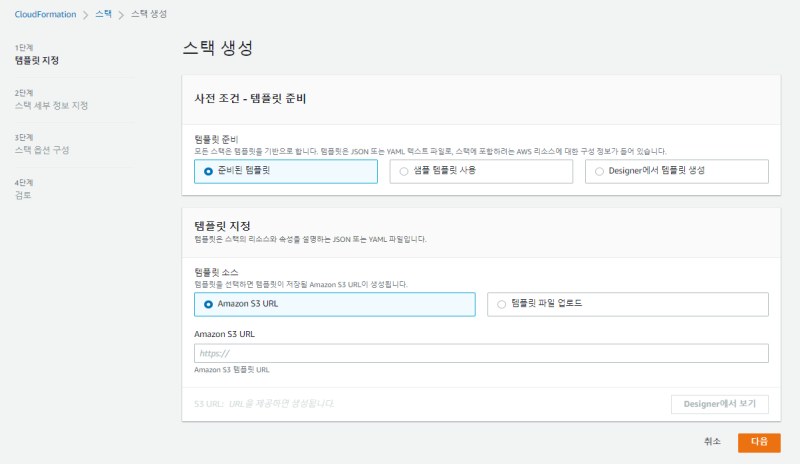Click the 취소 button
This screenshot has width=800, height=464.
pos(712,442)
